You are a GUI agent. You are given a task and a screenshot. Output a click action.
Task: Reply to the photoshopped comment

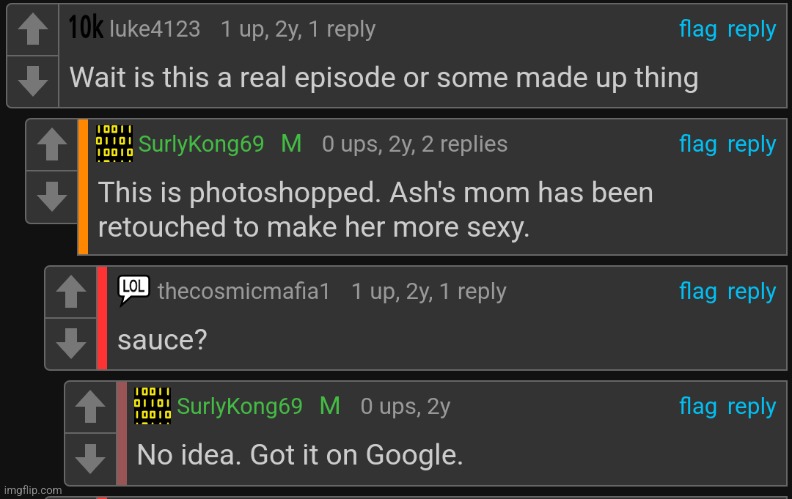[751, 144]
